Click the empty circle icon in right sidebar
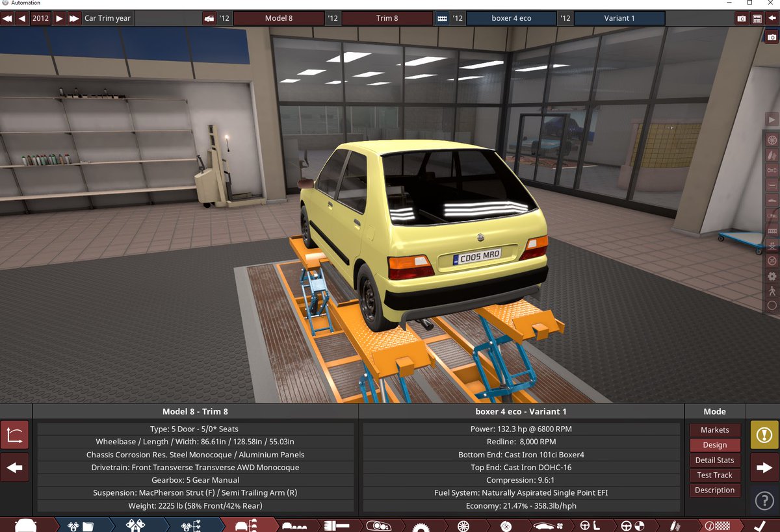The image size is (780, 532). 772,307
